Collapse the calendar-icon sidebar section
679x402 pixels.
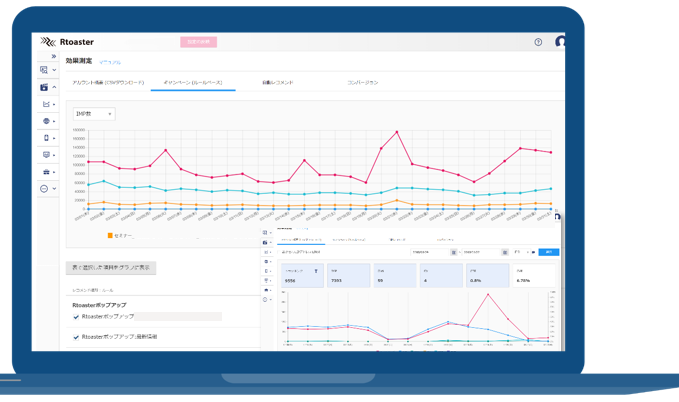pyautogui.click(x=46, y=88)
